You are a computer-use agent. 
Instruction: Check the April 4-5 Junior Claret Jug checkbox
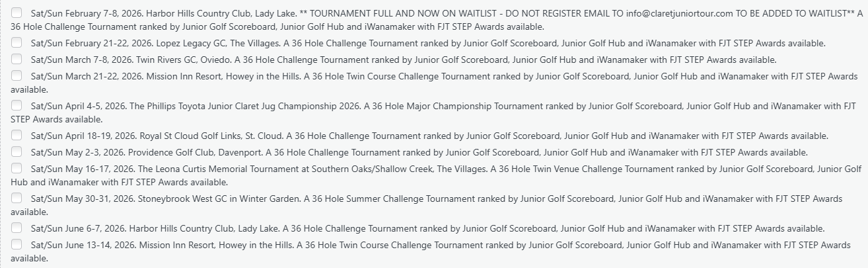(17, 106)
